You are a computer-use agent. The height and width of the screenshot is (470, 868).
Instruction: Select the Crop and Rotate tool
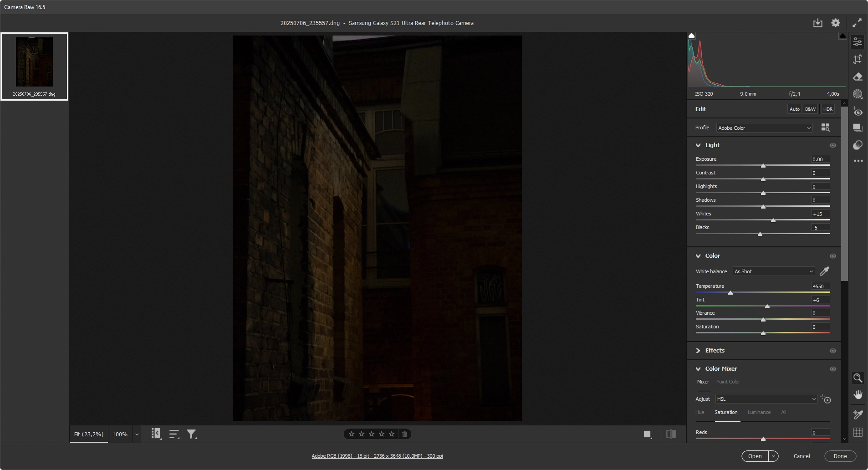pyautogui.click(x=858, y=59)
